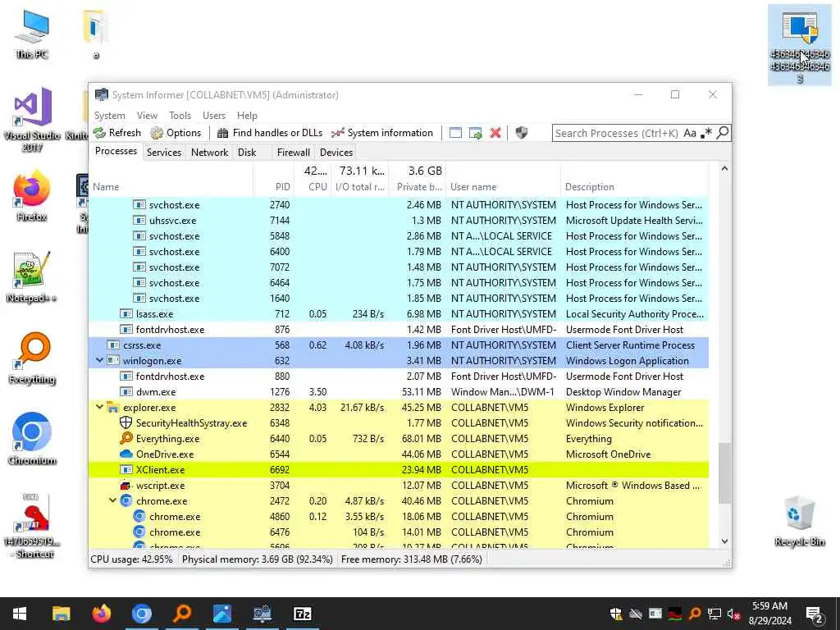
Task: Open System information graph window
Action: (x=382, y=133)
